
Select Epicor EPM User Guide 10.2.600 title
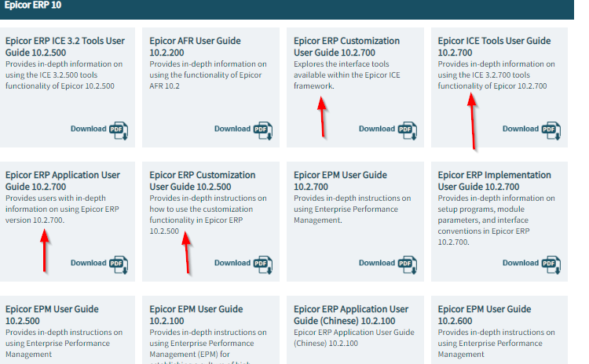[x=485, y=315]
